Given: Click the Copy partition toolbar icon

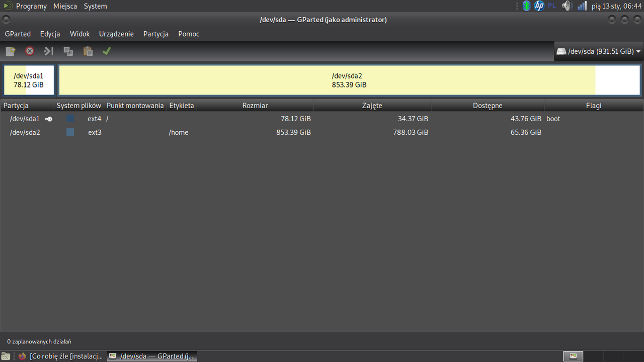Looking at the screenshot, I should click(68, 51).
